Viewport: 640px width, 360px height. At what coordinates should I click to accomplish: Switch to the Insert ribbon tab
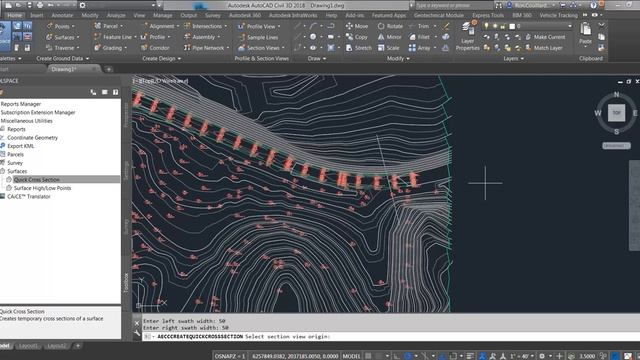(37, 15)
